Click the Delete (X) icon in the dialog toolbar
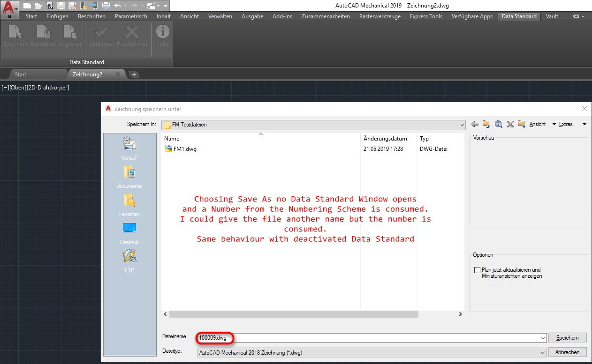This screenshot has height=364, width=592. pyautogui.click(x=510, y=124)
